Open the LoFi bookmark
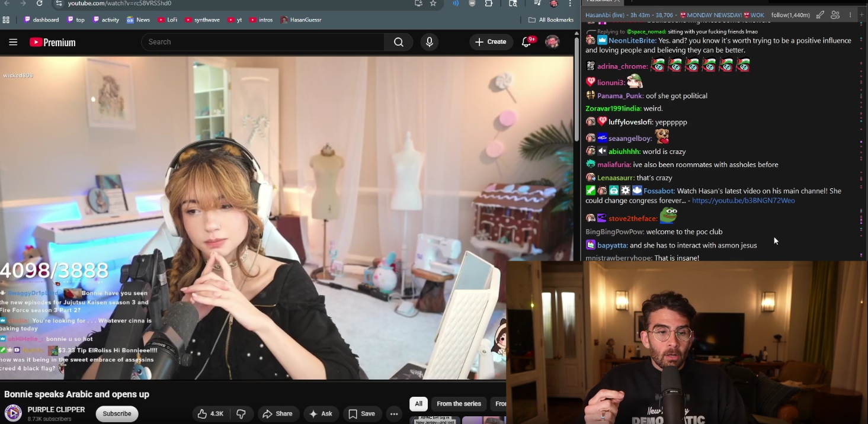The width and height of the screenshot is (868, 424). 167,20
